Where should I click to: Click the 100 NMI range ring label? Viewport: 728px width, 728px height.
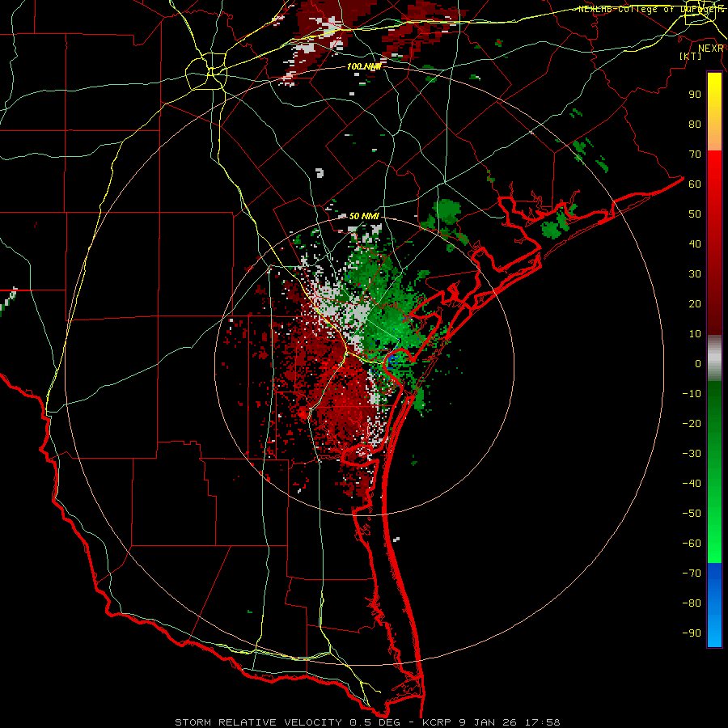click(x=364, y=67)
